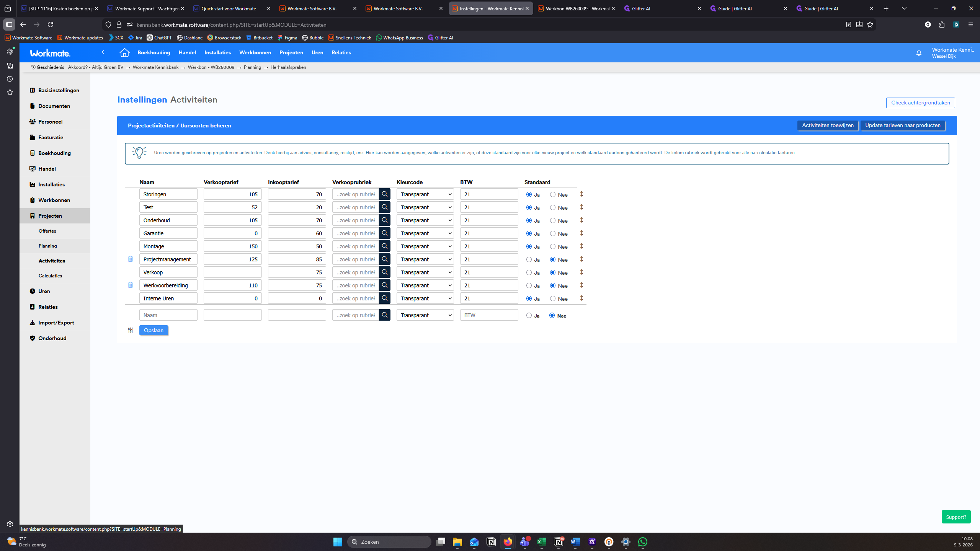Expand Kleurcode dropdown for Interne Uren
This screenshot has height=551, width=980.
(425, 298)
